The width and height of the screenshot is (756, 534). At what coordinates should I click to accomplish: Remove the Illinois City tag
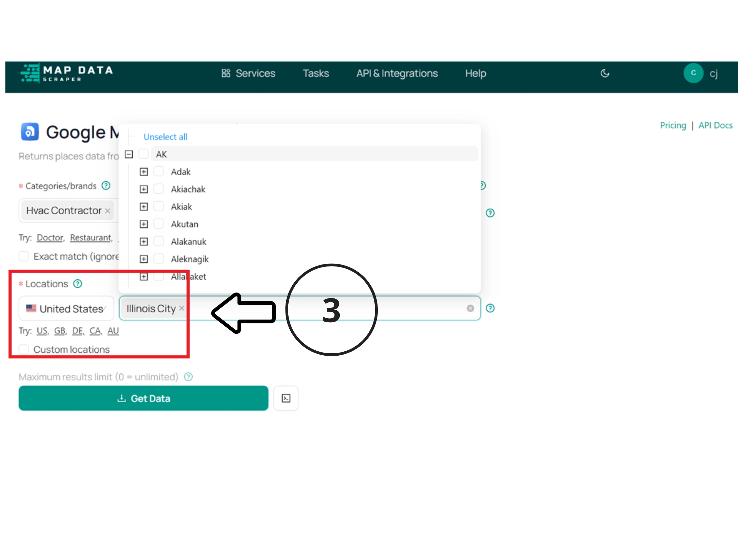182,308
